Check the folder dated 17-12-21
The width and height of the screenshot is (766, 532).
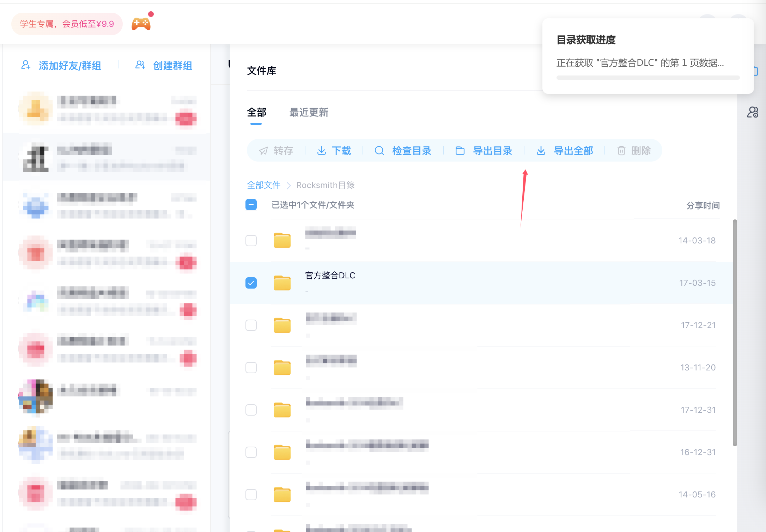[x=251, y=325]
